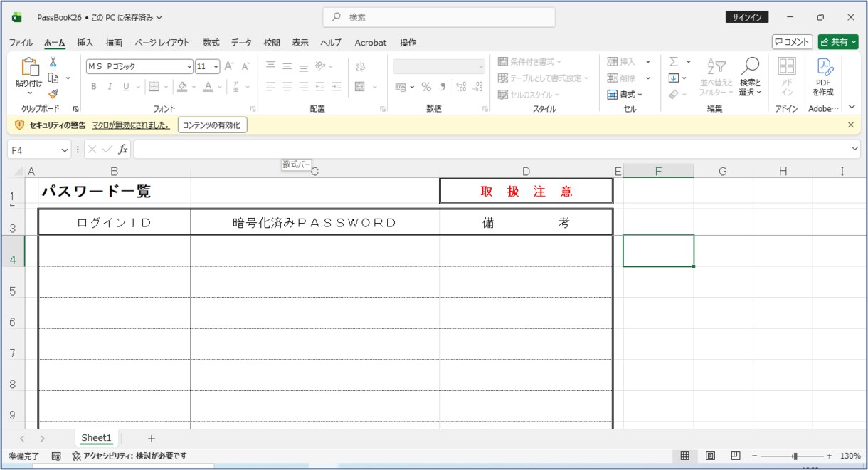Viewport: 868px width, 470px height.
Task: Open the font name MS Pゴシック dropdown
Action: pyautogui.click(x=189, y=66)
